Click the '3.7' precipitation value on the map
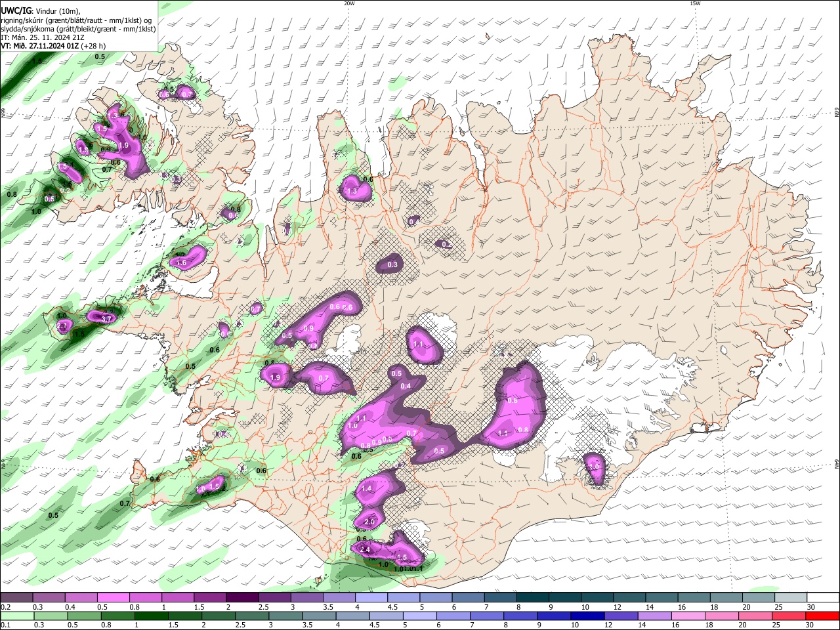The image size is (840, 630). tap(107, 318)
